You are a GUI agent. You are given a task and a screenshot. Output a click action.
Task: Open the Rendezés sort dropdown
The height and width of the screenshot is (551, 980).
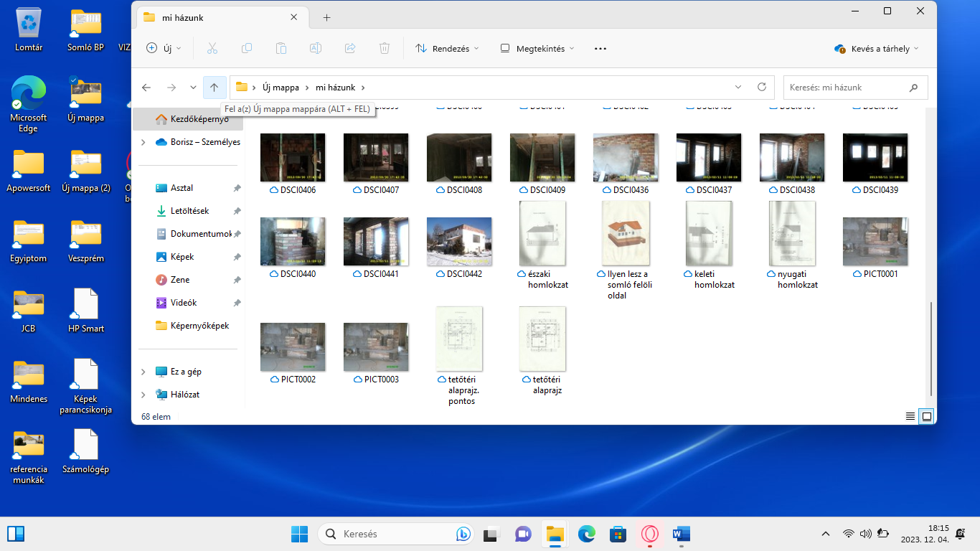[x=447, y=48]
